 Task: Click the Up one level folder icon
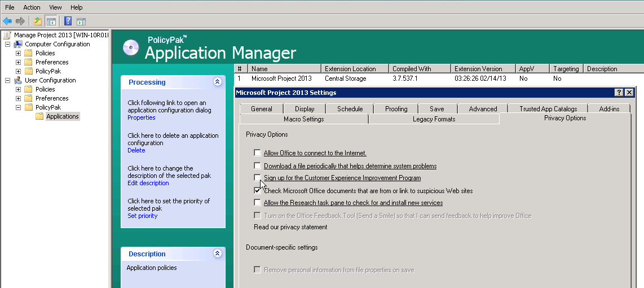click(38, 21)
